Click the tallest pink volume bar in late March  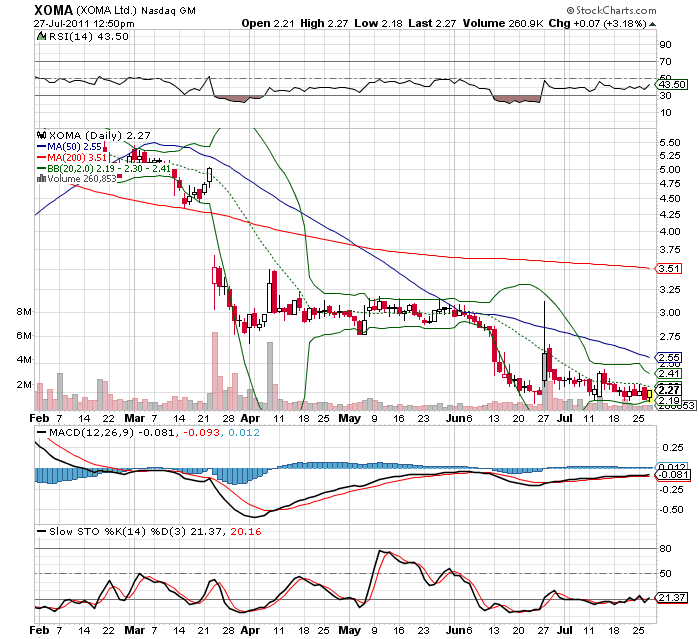click(215, 371)
